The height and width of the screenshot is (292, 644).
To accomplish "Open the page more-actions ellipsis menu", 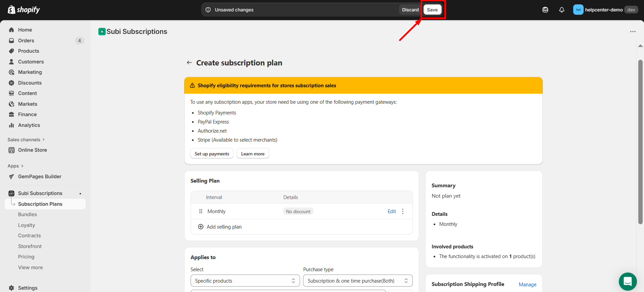I will coord(633,32).
